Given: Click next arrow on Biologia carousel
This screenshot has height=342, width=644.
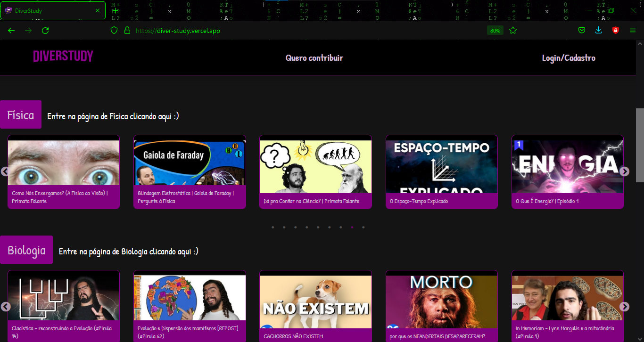Looking at the screenshot, I should pos(625,307).
